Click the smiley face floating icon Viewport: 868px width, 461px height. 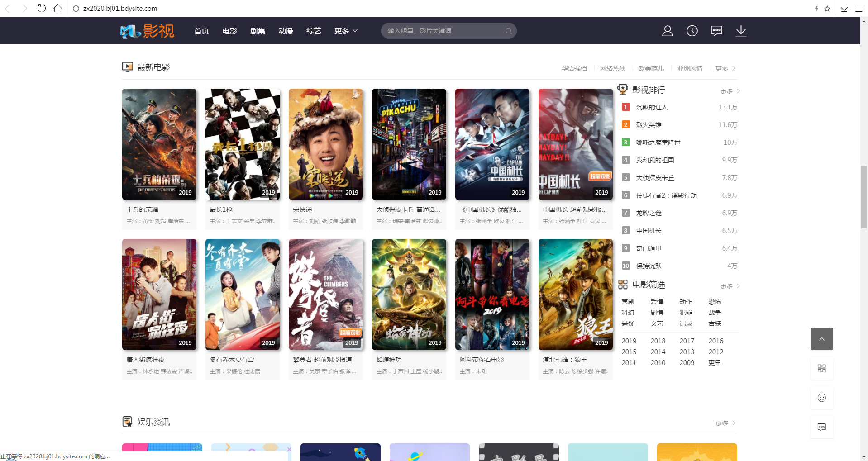click(x=821, y=398)
